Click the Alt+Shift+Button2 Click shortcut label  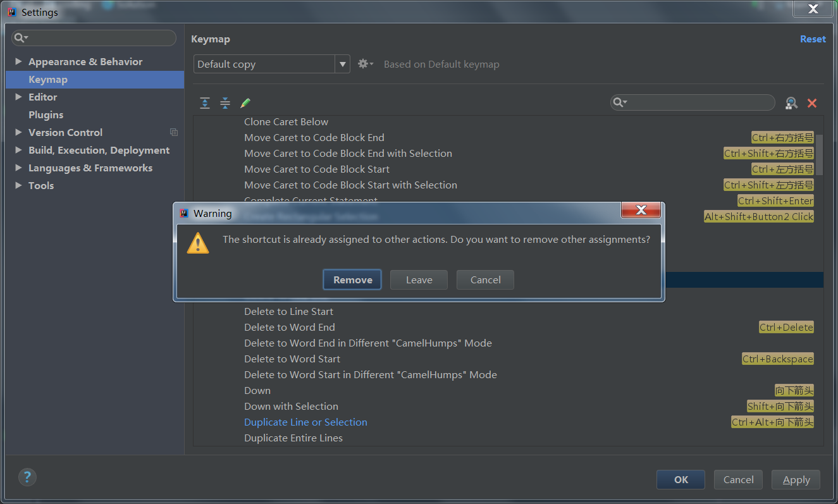coord(759,216)
